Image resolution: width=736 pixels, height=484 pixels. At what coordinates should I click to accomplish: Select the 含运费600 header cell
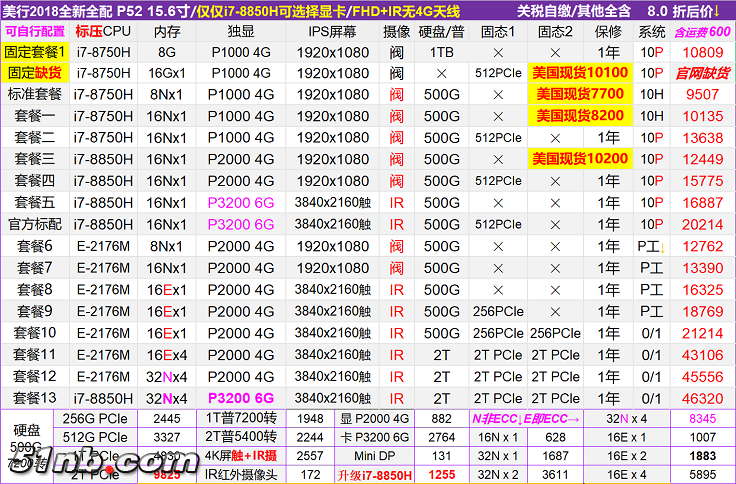pyautogui.click(x=702, y=31)
